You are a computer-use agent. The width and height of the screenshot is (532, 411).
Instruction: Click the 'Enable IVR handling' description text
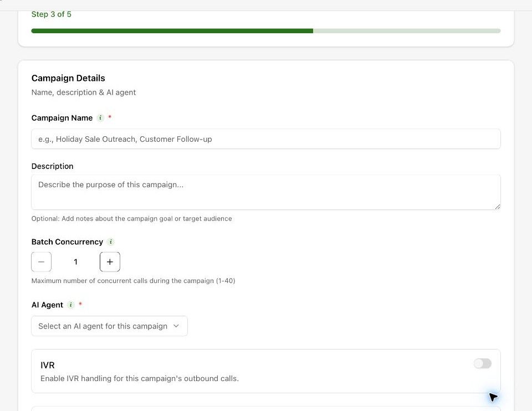[140, 378]
